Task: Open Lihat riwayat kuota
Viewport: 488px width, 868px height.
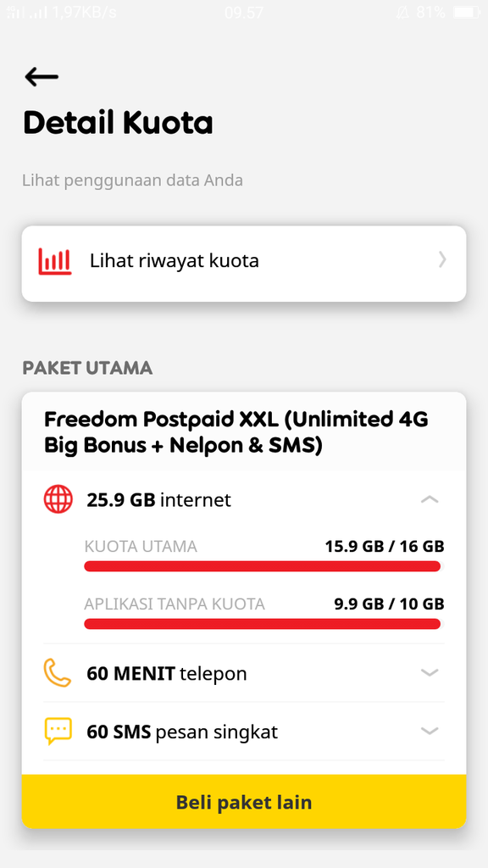Action: pos(174,260)
